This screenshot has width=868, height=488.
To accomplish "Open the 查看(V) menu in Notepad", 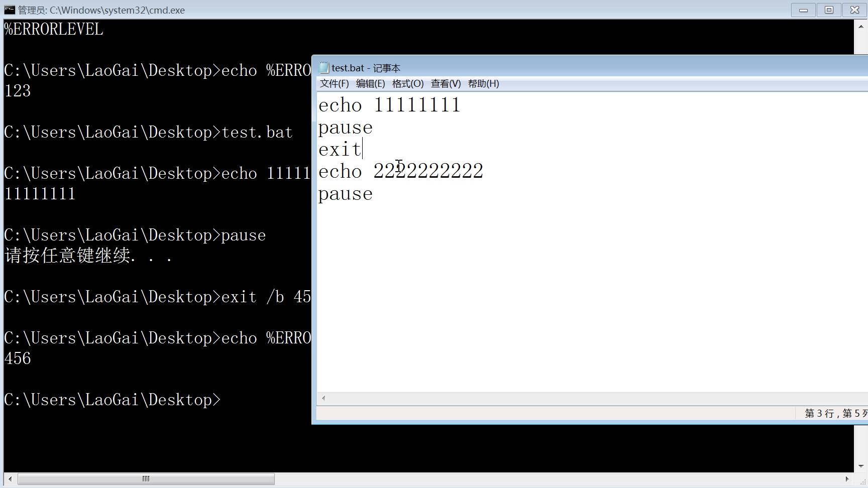I will pos(446,83).
